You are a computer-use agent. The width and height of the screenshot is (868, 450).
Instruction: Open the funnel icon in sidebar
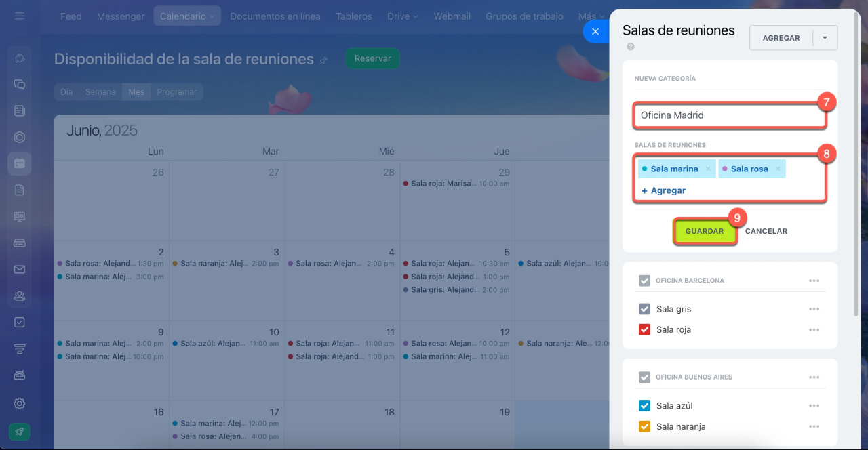point(20,349)
